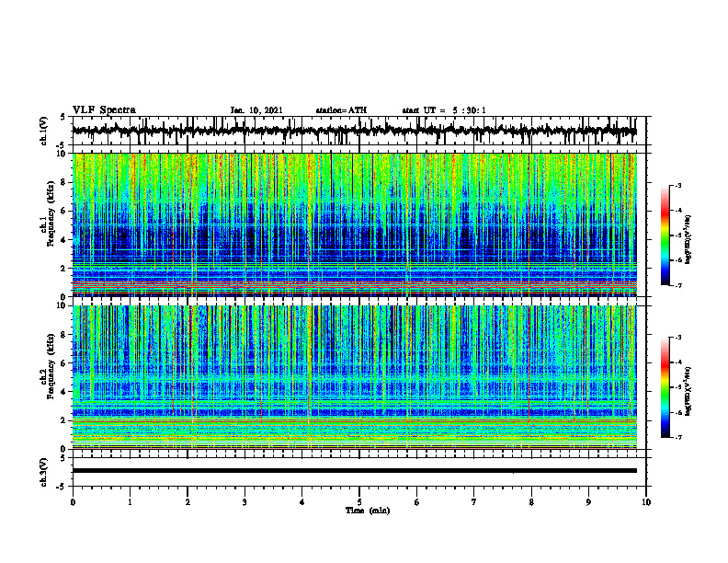This screenshot has height=563, width=728.
Task: Click the "station=ATH" header label
Action: coord(341,110)
